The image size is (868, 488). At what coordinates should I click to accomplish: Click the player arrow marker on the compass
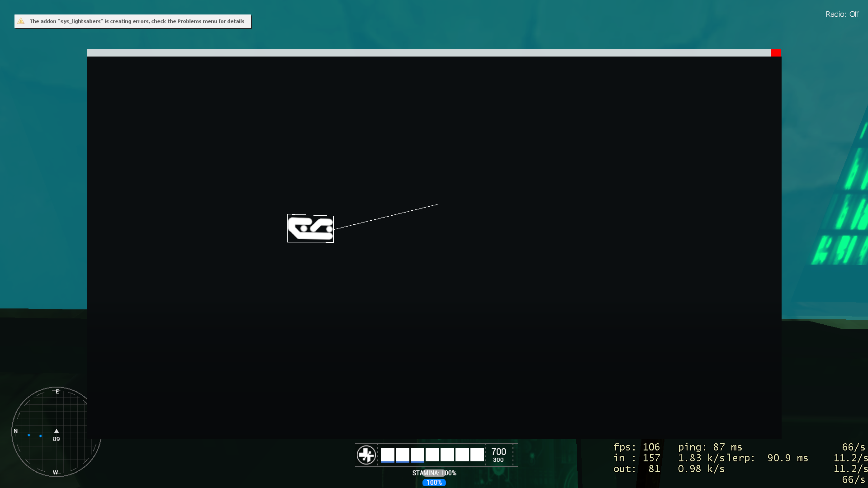click(x=57, y=431)
